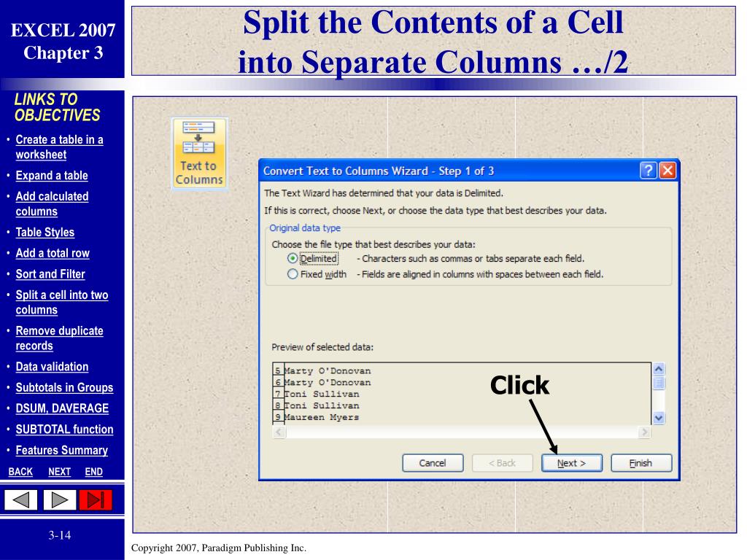Open the Create a table in a worksheet link

(x=60, y=147)
